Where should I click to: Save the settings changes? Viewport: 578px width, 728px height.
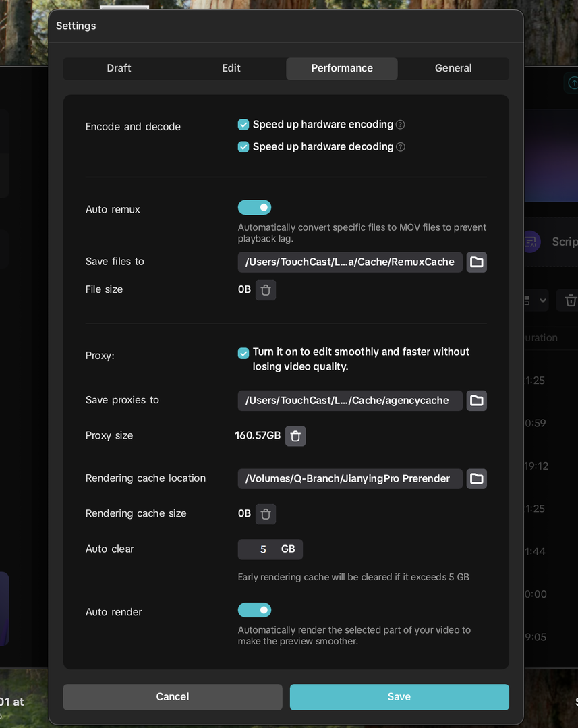coord(399,696)
